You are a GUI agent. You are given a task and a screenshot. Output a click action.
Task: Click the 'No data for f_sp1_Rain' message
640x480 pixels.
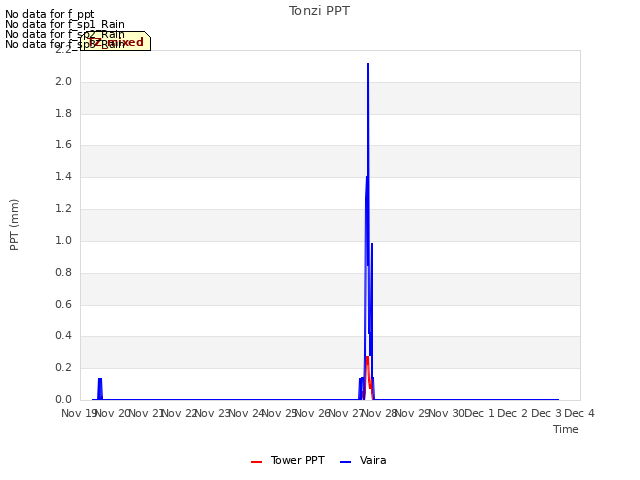(64, 24)
